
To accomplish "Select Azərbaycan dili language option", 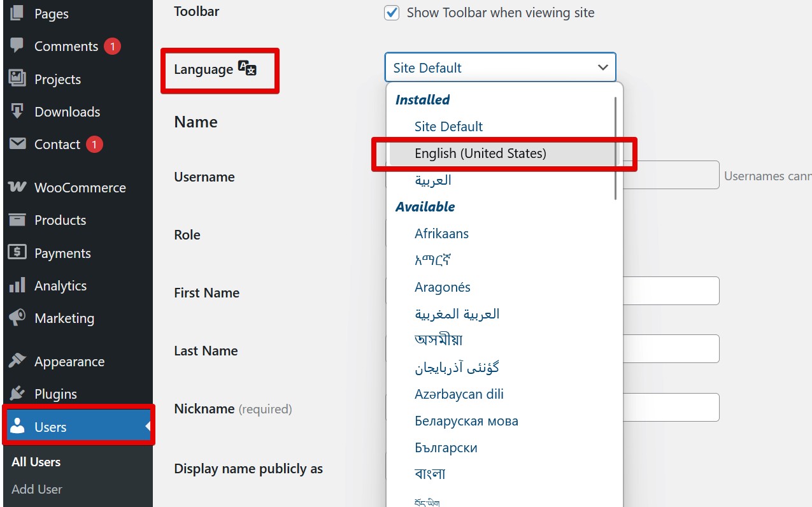I will tap(459, 394).
